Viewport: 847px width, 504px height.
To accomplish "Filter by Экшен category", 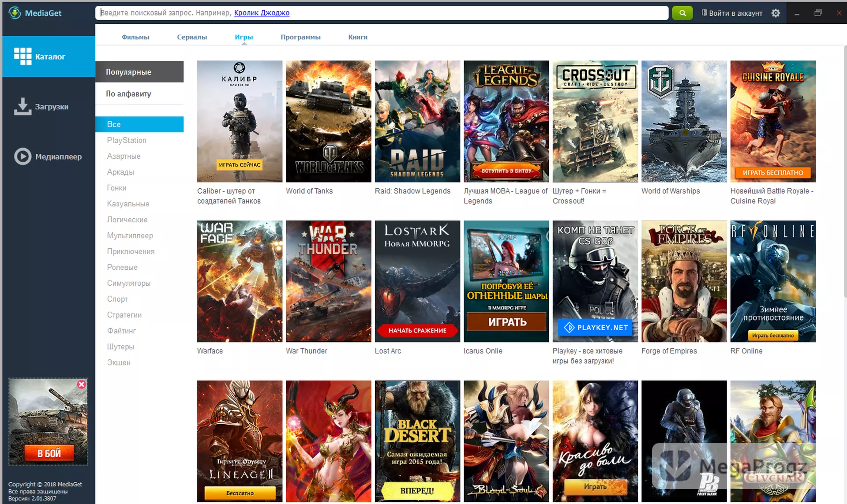I will 119,362.
